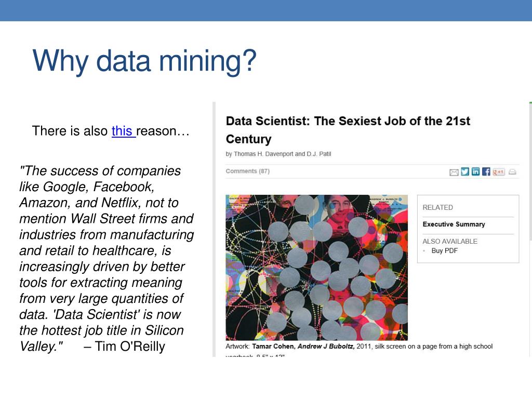This screenshot has width=532, height=399.
Task: Open the Comments (87) link
Action: 248,171
